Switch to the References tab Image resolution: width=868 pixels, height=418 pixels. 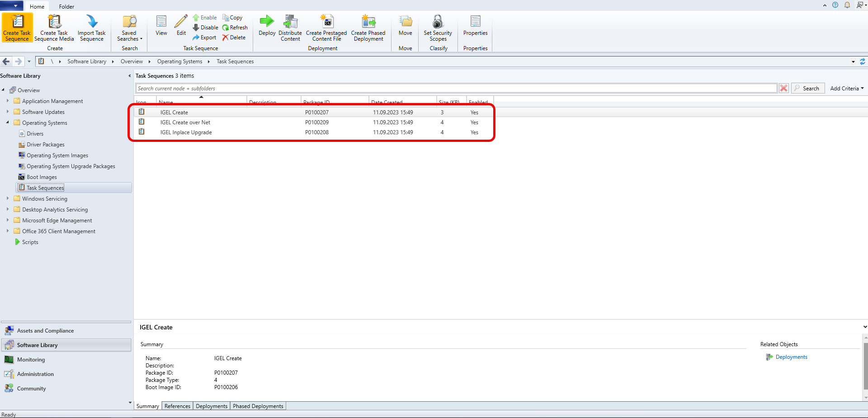[177, 406]
